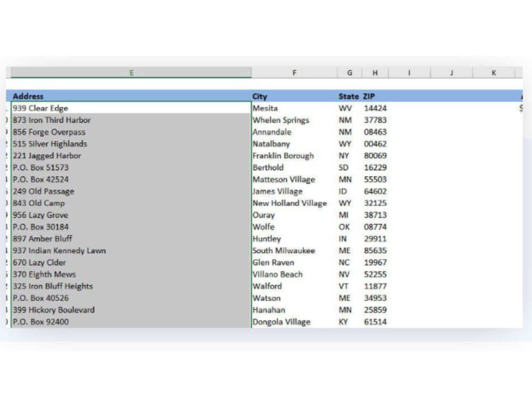
Task: Select cell 370 Eighth Mews
Action: click(x=131, y=274)
